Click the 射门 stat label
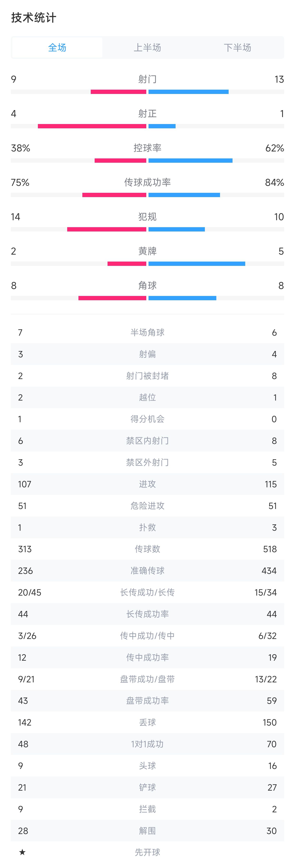This screenshot has height=868, width=295. click(147, 79)
